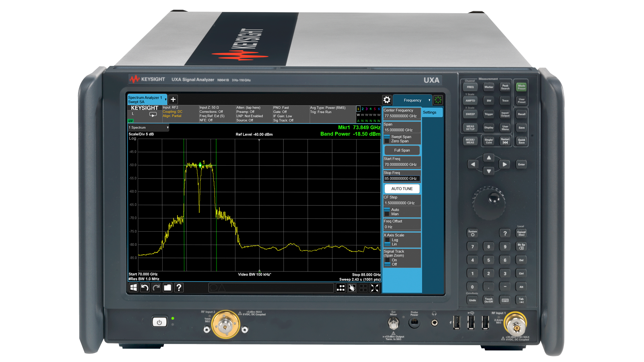Select marker 1 diamond on the trace
The height and width of the screenshot is (362, 644).
pos(200,165)
